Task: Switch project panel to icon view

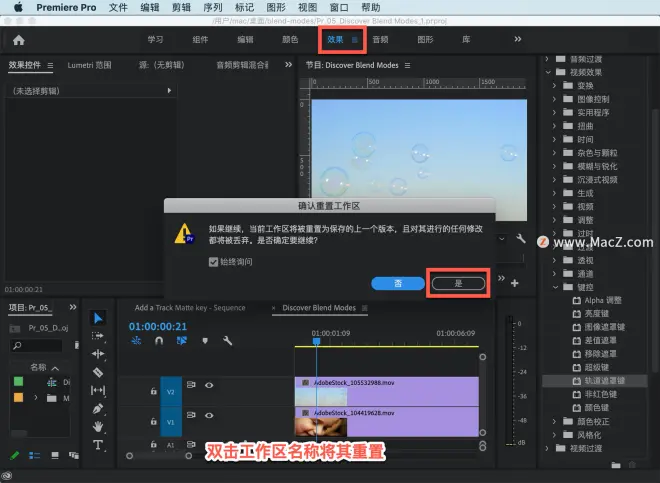Action: pos(55,455)
